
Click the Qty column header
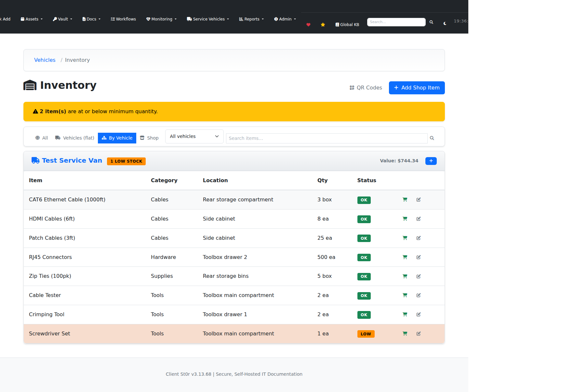point(322,181)
